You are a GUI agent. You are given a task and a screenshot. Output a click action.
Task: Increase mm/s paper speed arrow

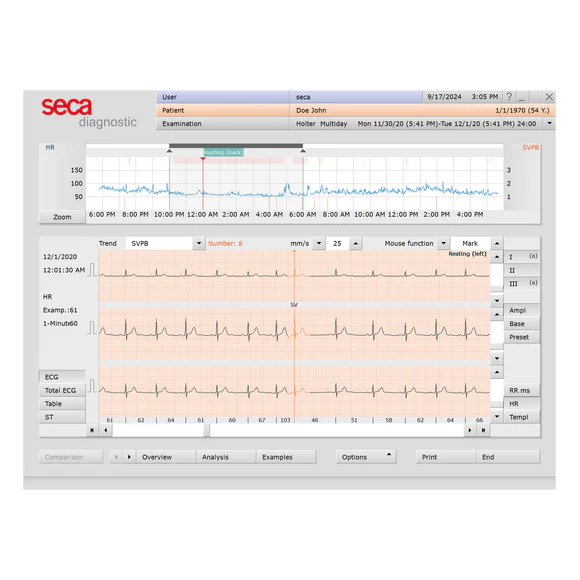click(x=355, y=243)
